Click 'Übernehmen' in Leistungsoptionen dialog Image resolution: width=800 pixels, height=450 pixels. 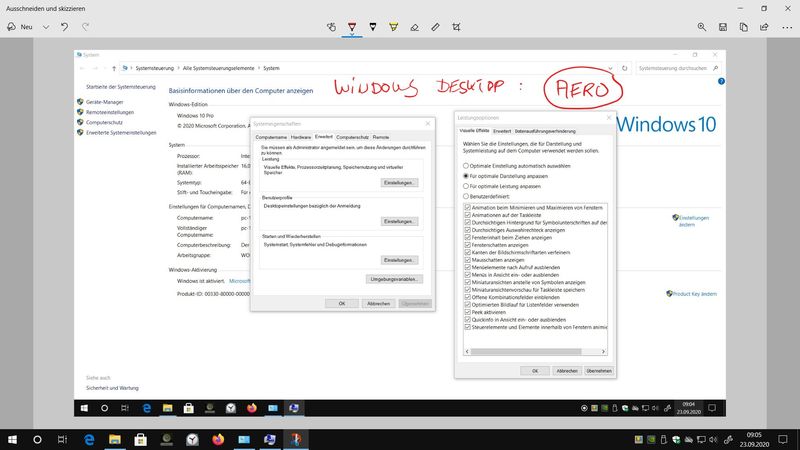[598, 371]
